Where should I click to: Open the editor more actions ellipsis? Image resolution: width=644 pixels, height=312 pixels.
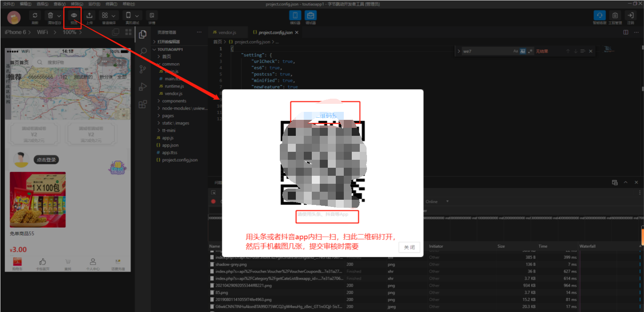(x=636, y=32)
